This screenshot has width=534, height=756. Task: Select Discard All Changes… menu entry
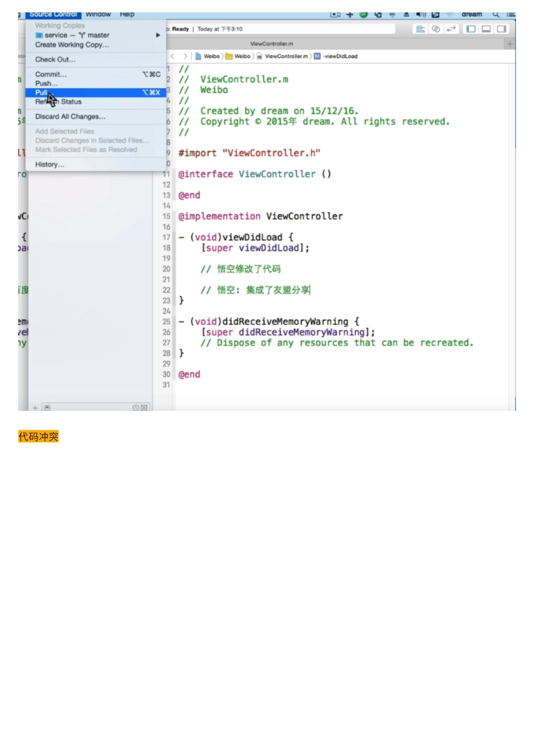point(70,116)
